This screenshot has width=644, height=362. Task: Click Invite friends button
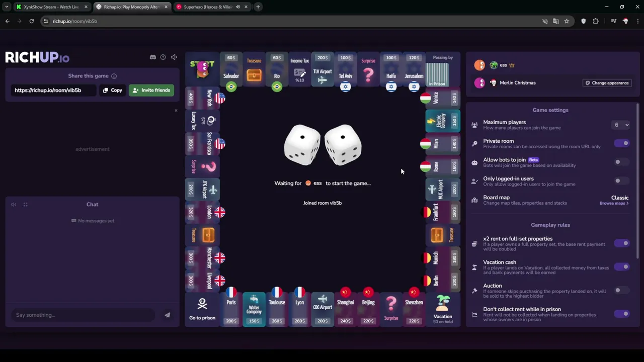tap(151, 90)
